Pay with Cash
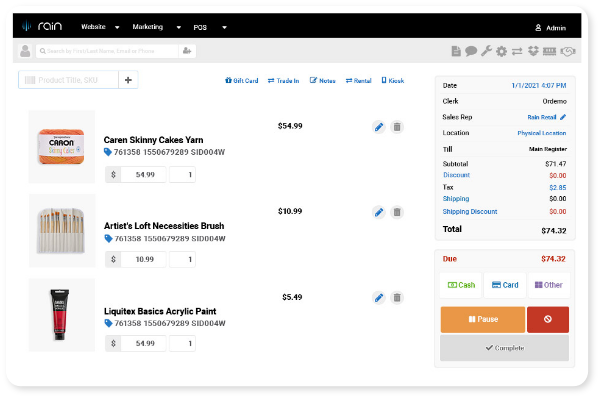601x399 pixels. click(x=461, y=285)
